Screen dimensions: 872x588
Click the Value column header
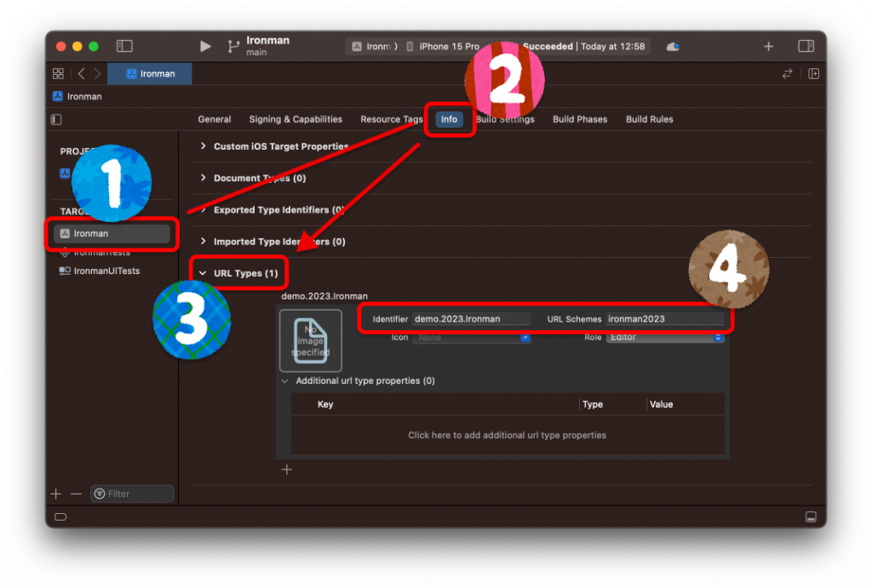[661, 404]
